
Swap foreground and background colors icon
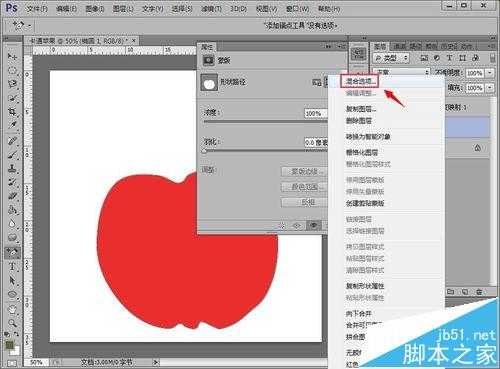[16, 334]
